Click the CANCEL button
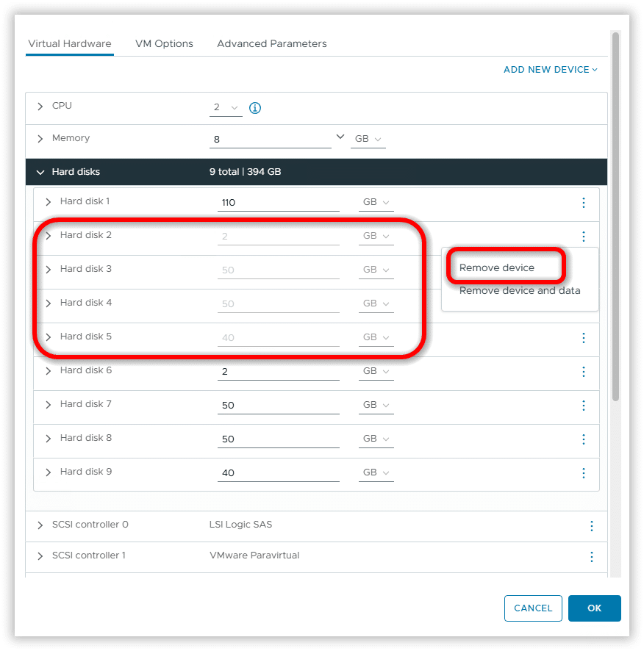 click(x=533, y=608)
